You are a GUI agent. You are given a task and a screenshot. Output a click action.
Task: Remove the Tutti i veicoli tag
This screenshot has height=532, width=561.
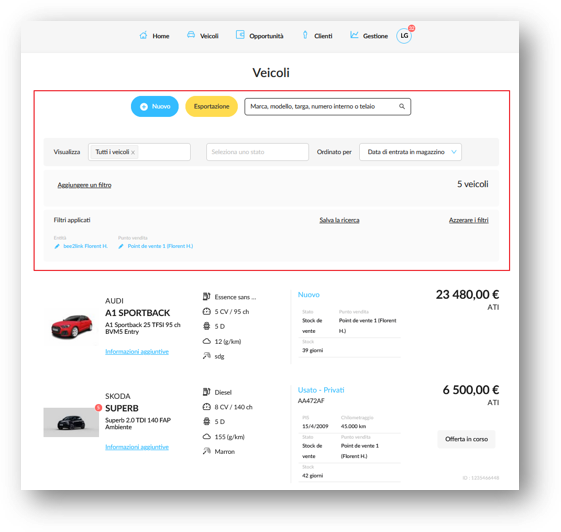coord(133,152)
